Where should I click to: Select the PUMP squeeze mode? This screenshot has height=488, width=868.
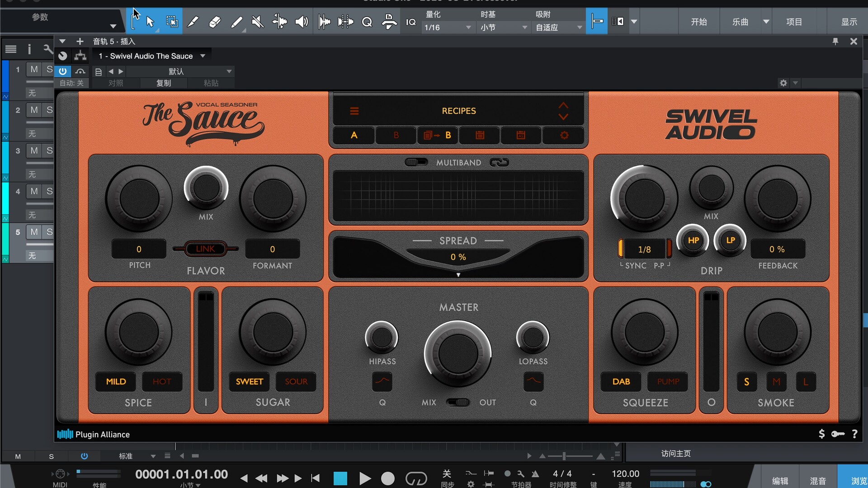[x=668, y=381]
